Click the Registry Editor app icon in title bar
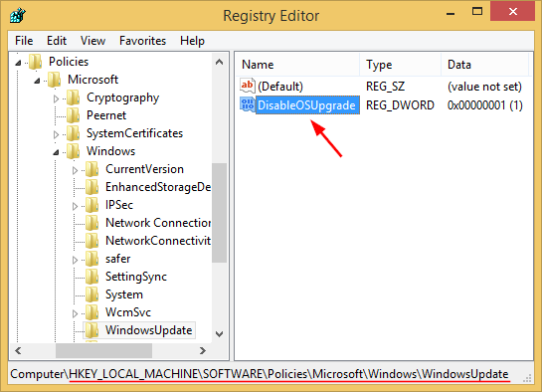542x392 pixels. point(18,15)
